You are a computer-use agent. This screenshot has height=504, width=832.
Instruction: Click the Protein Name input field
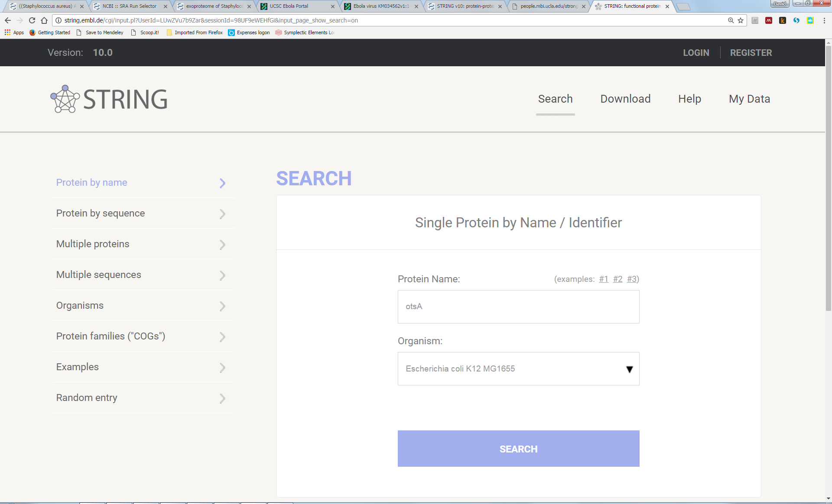(x=518, y=307)
